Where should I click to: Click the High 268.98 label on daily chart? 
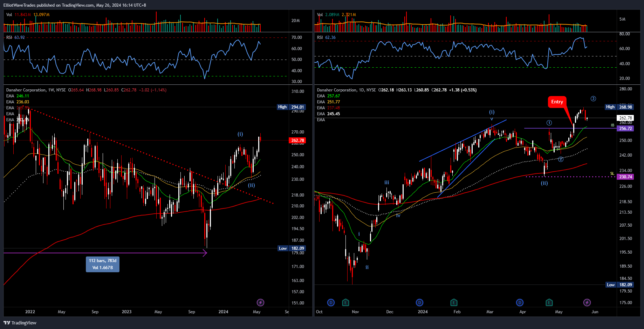pyautogui.click(x=619, y=107)
